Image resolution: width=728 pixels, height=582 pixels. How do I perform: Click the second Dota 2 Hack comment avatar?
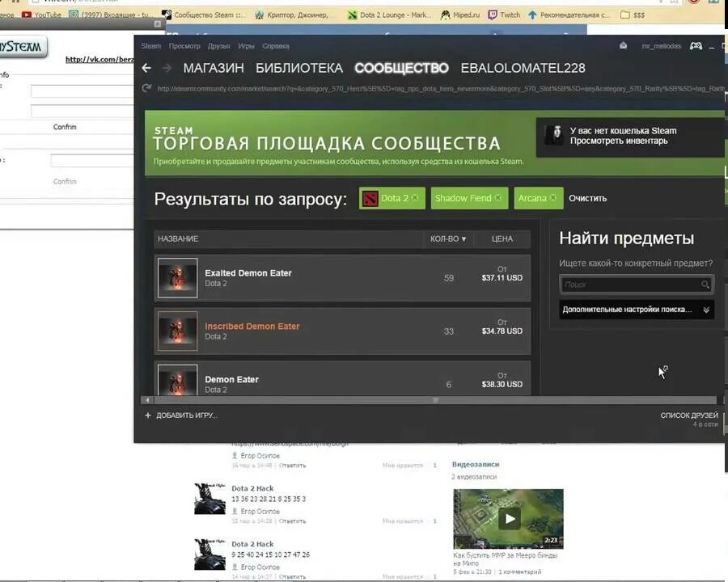[x=210, y=555]
